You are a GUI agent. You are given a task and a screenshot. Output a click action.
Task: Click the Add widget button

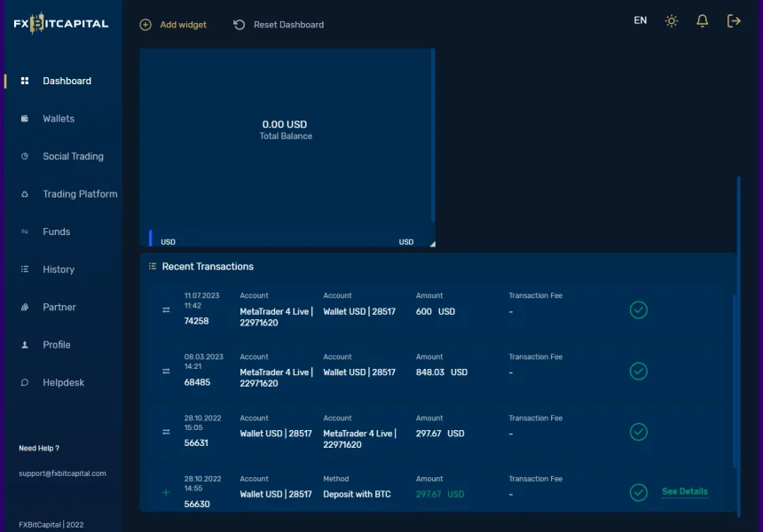[x=173, y=25]
